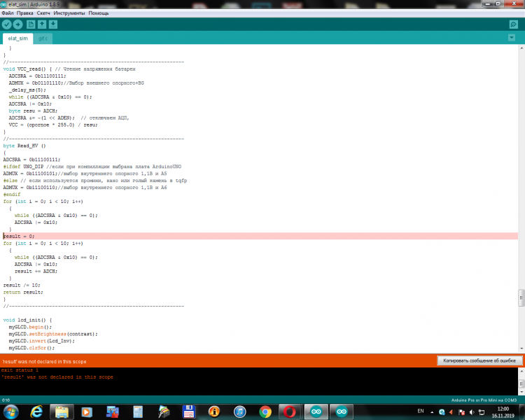The height and width of the screenshot is (420, 525).
Task: Open Windows Explorer folder taskbar icon
Action: coord(62,412)
